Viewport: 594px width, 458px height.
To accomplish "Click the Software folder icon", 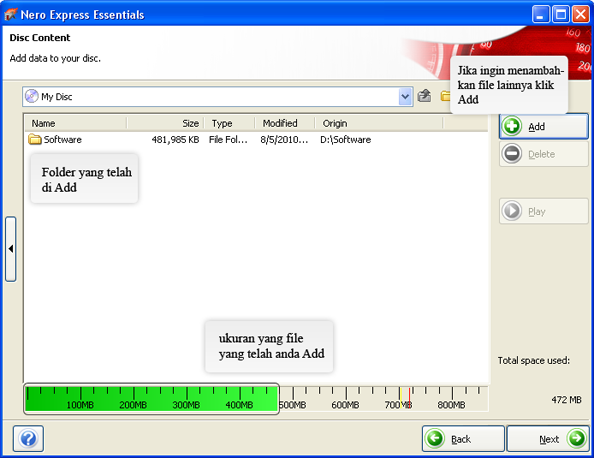I will (34, 139).
